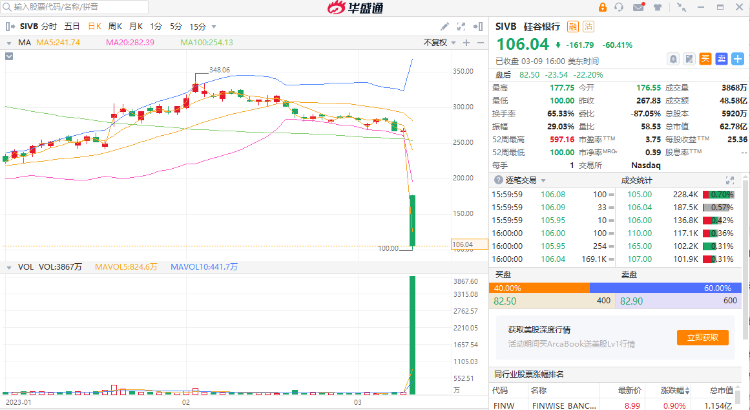Select the 1分 chart tab

click(156, 26)
